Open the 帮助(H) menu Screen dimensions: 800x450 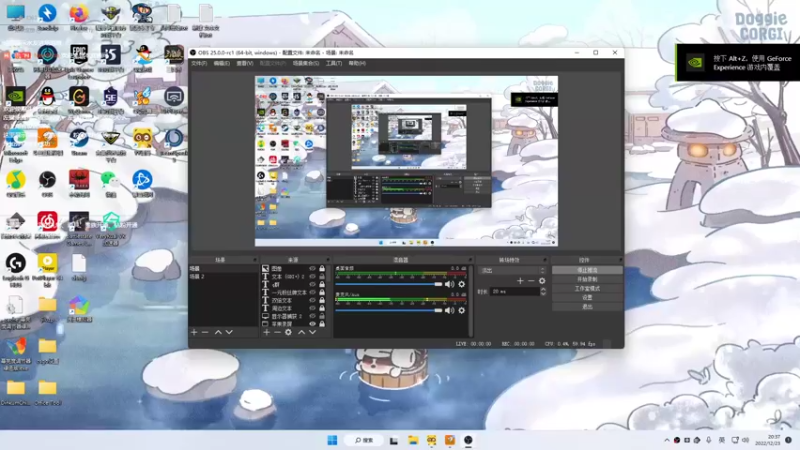coord(357,63)
